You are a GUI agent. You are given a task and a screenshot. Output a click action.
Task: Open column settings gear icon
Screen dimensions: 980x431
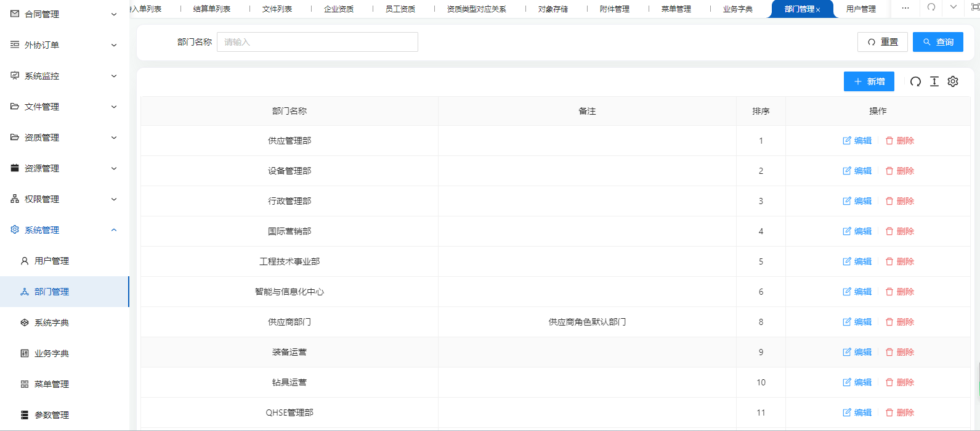(953, 81)
